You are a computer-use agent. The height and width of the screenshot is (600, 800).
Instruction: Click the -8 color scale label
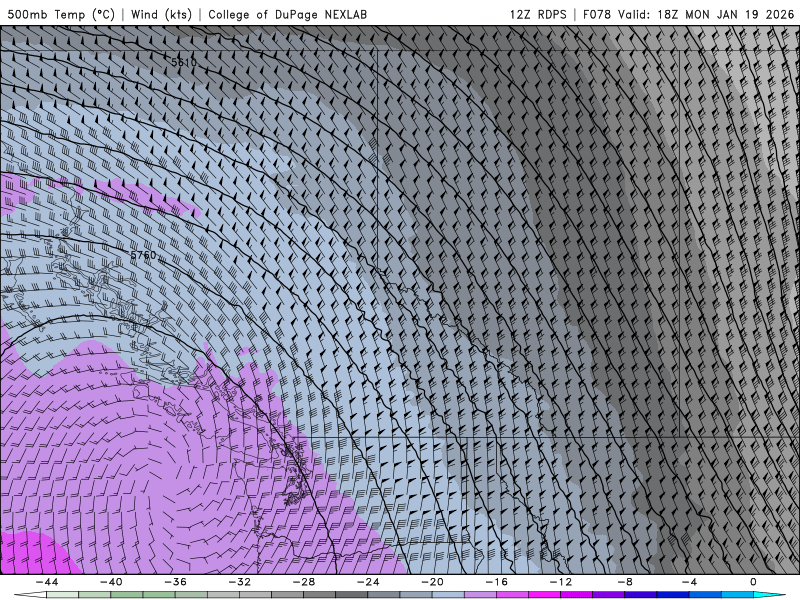626,582
